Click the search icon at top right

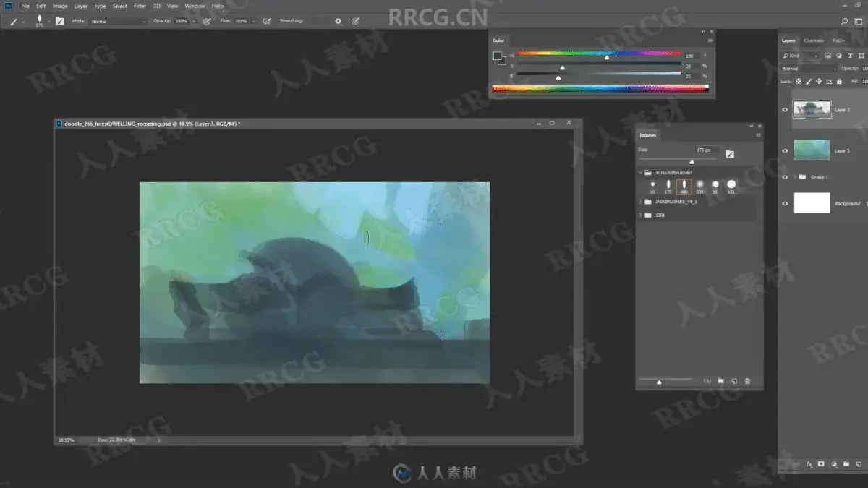(845, 21)
